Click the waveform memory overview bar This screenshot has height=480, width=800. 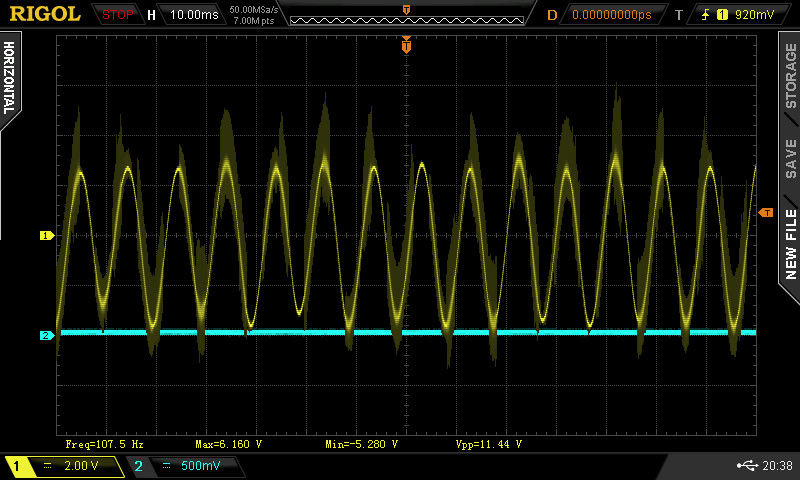pyautogui.click(x=405, y=15)
